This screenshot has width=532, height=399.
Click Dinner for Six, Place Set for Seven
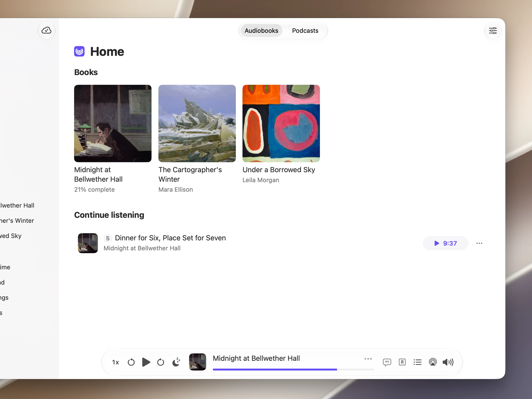[170, 238]
